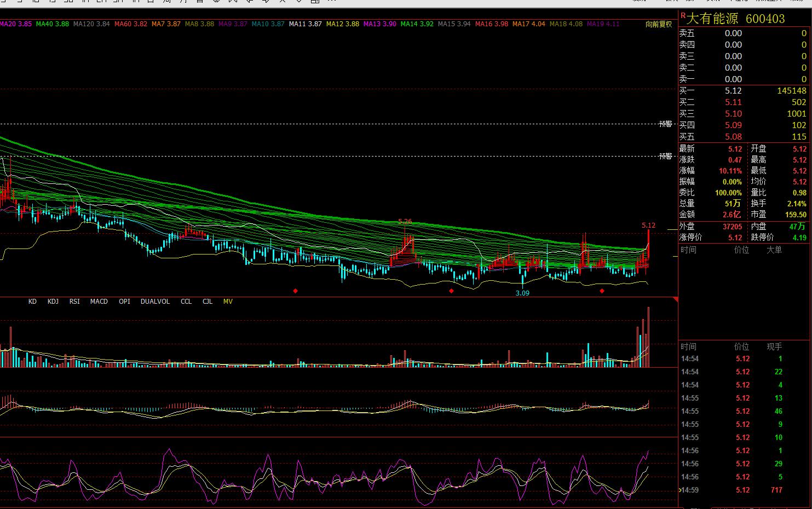The image size is (812, 509).
Task: Select the RSI indicator tab
Action: coord(74,302)
